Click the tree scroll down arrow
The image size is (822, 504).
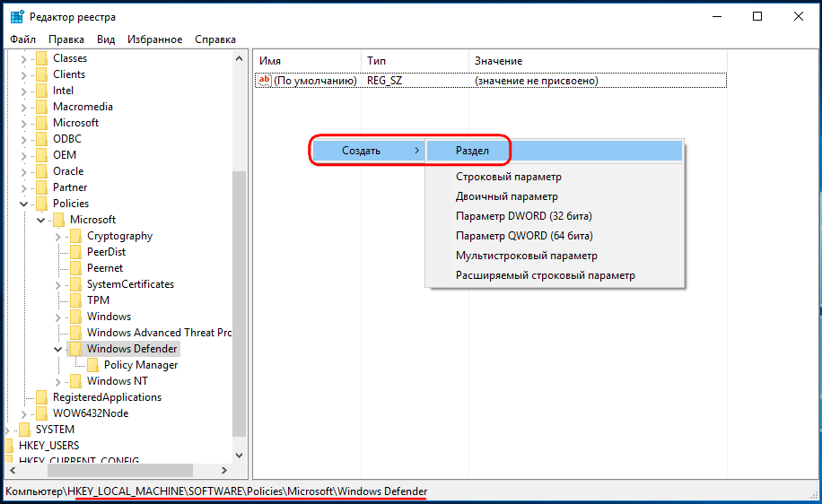click(x=239, y=456)
